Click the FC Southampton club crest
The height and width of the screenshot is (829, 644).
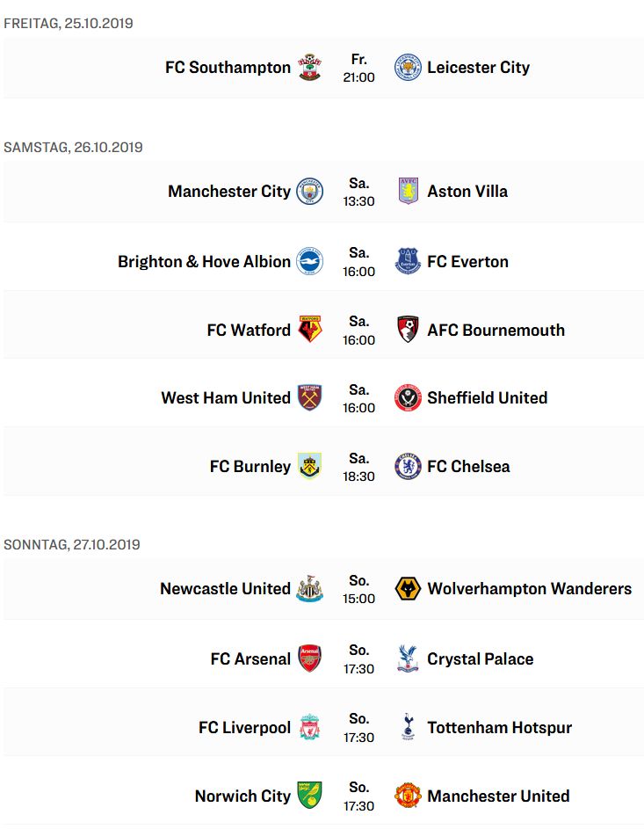click(309, 67)
